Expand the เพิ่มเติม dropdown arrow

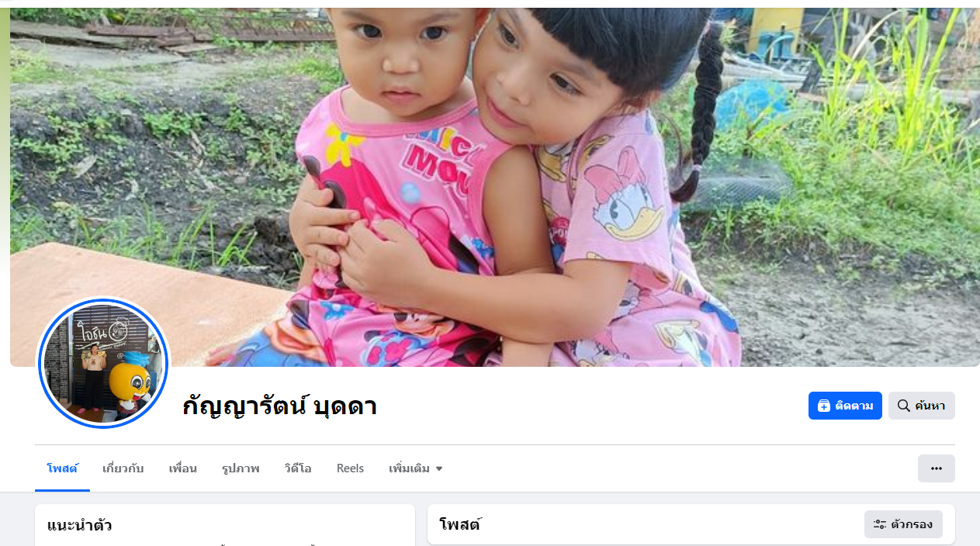coord(439,469)
